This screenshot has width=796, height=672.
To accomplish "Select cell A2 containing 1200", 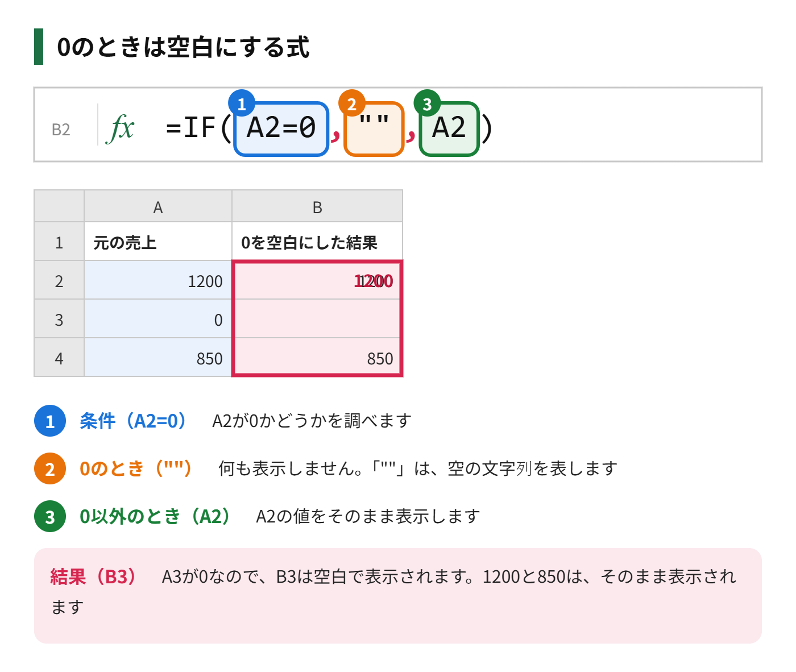I will pyautogui.click(x=158, y=280).
